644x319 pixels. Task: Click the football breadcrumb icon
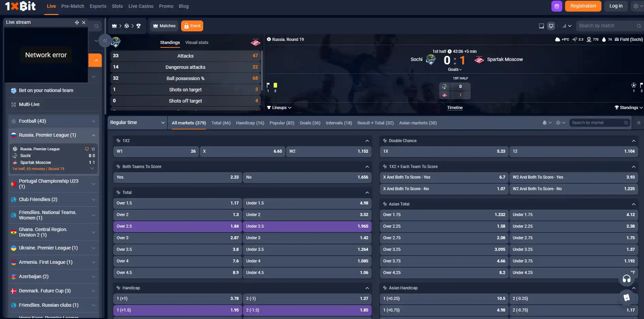click(127, 26)
